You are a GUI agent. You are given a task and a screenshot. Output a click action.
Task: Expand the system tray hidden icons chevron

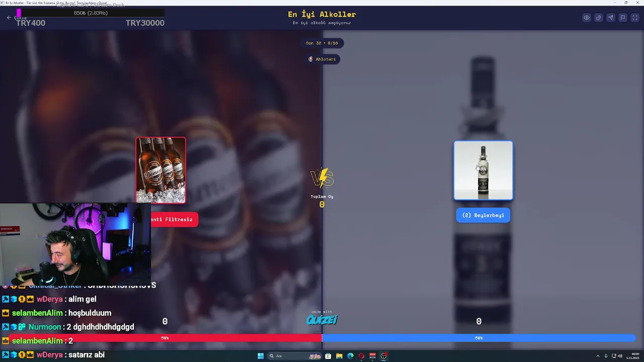(598, 356)
